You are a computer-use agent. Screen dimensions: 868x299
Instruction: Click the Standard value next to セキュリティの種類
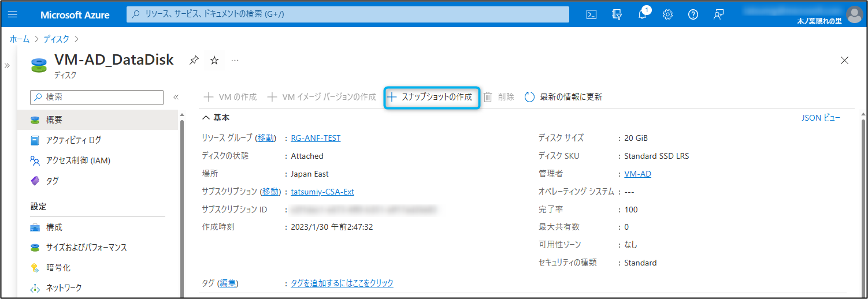click(x=640, y=263)
